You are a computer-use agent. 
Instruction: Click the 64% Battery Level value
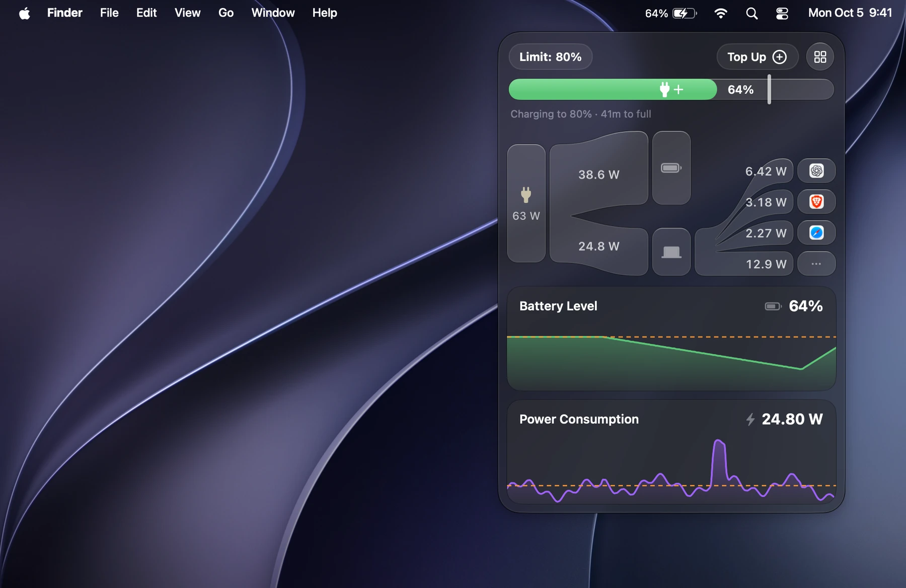point(805,306)
